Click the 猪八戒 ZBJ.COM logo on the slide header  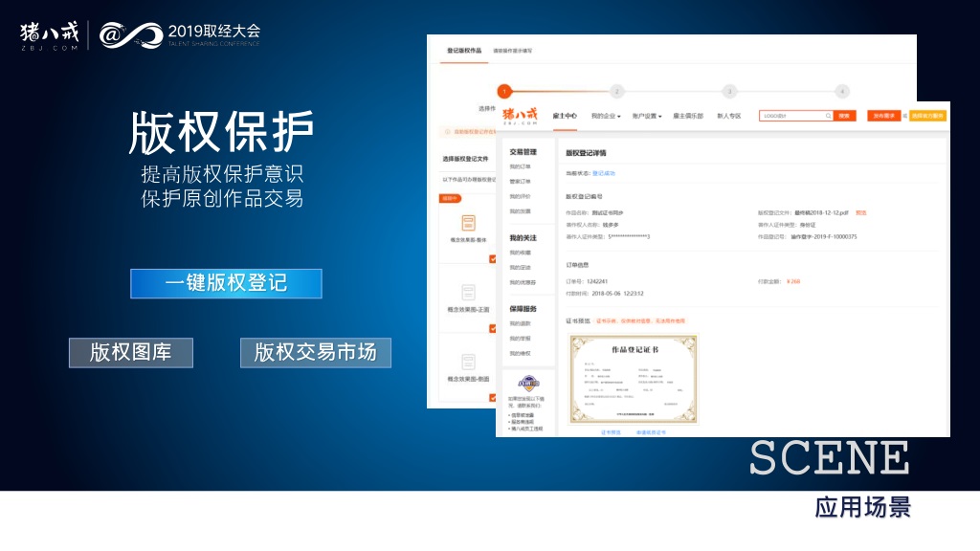(50, 36)
